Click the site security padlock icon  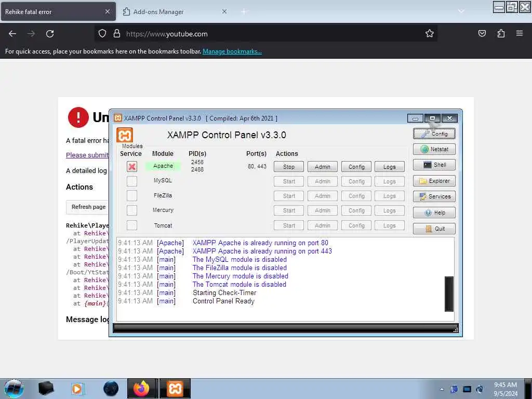coord(117,34)
